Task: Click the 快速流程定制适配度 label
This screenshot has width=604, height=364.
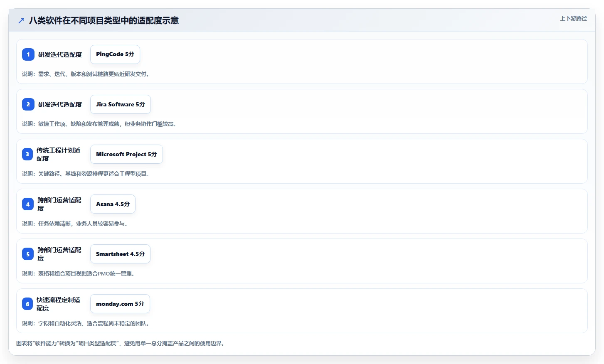Action: (58, 304)
